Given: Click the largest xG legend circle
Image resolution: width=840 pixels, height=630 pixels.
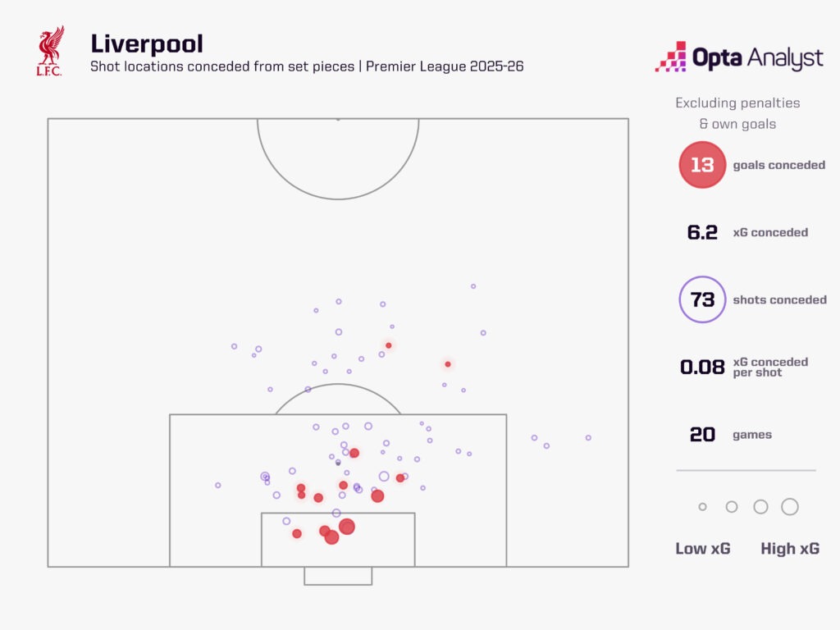Looking at the screenshot, I should pyautogui.click(x=789, y=507).
